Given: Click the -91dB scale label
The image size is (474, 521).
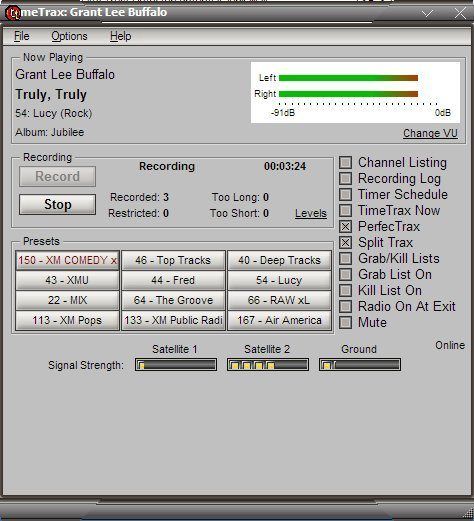Looking at the screenshot, I should click(x=283, y=113).
